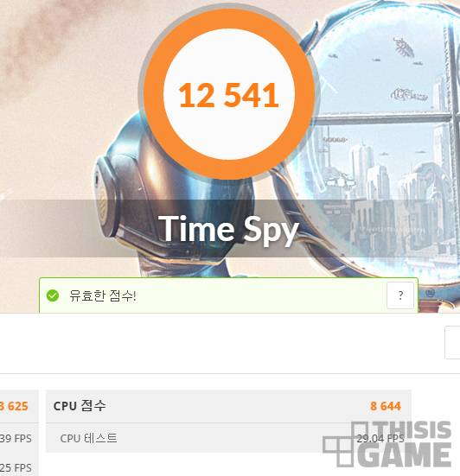This screenshot has width=460, height=476.
Task: Select the 25 FPS graphics test value
Action: (x=16, y=468)
